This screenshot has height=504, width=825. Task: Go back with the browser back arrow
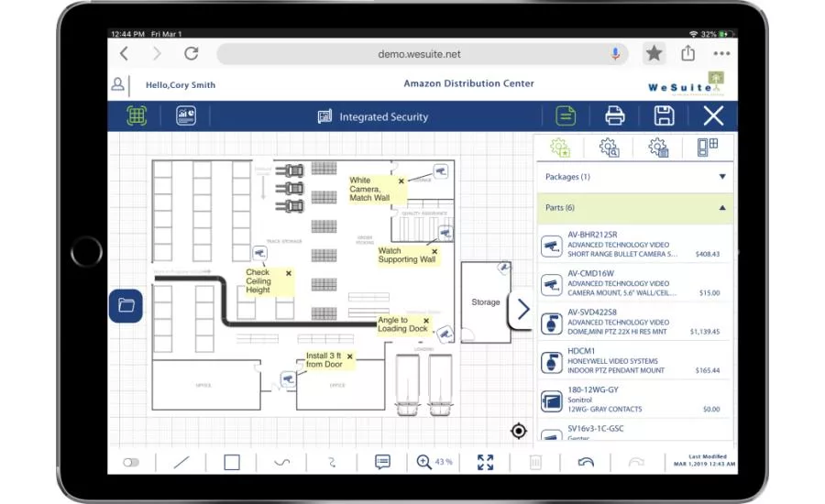[x=124, y=54]
